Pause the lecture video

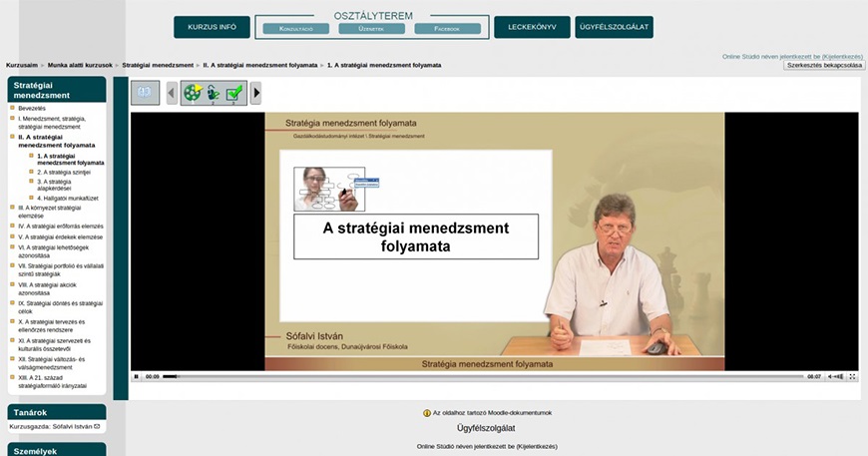pyautogui.click(x=136, y=376)
